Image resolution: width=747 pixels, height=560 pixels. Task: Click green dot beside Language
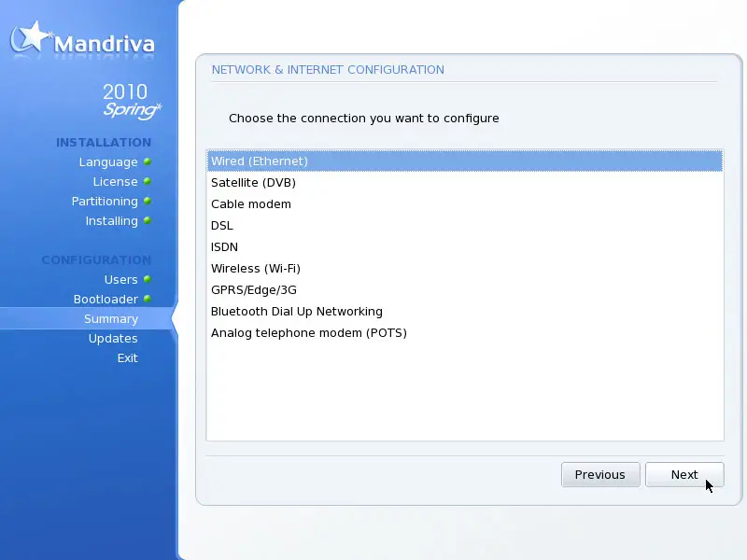pyautogui.click(x=148, y=161)
